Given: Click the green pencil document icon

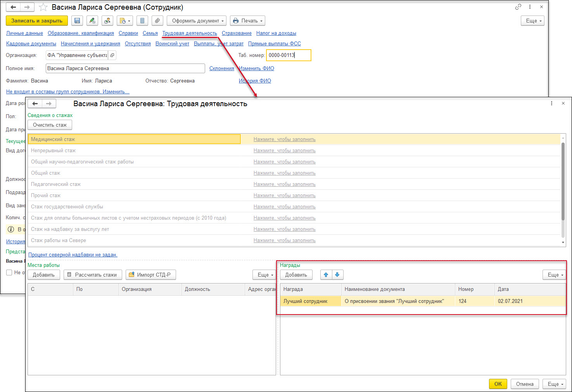Looking at the screenshot, I should 92,21.
